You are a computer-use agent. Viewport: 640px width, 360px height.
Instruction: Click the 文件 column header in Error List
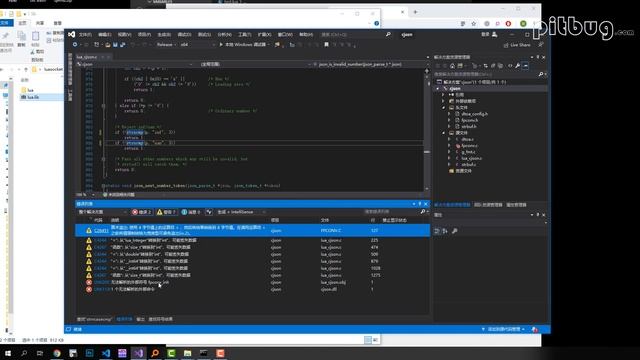[325, 220]
